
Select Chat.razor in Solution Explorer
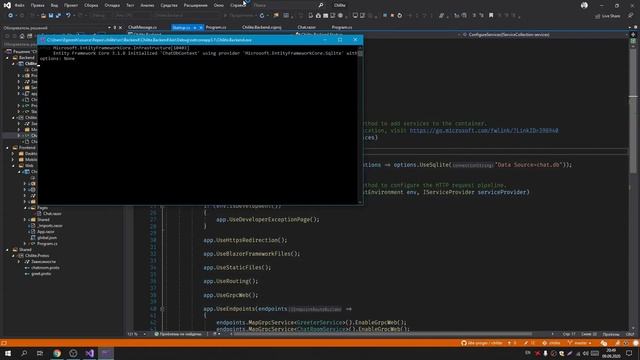click(52, 213)
